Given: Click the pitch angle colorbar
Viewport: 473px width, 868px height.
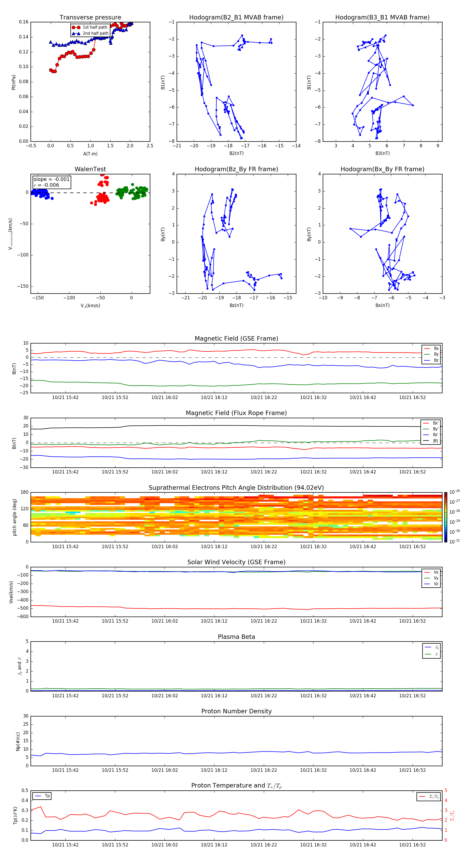Looking at the screenshot, I should point(446,517).
